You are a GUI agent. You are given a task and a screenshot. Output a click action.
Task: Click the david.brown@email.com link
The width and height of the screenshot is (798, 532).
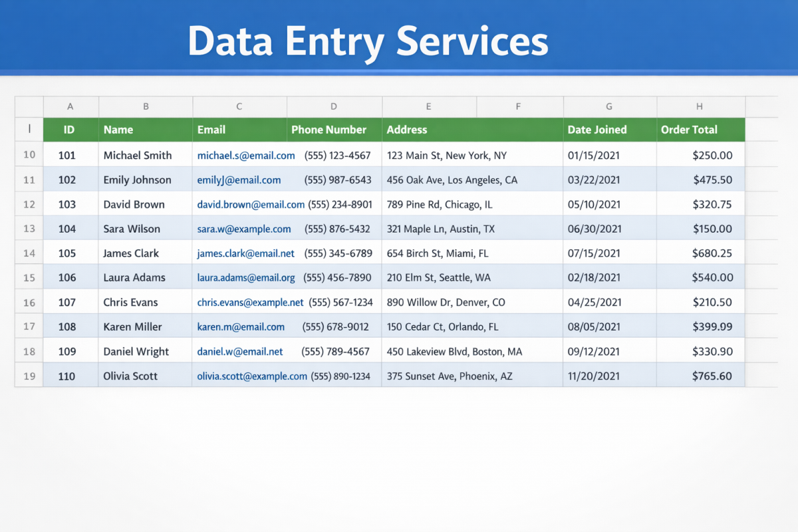251,205
